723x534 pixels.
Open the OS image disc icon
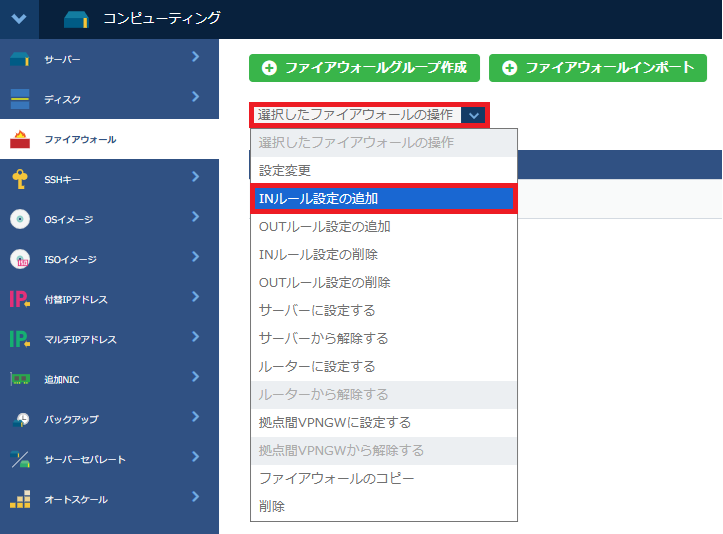[x=20, y=219]
